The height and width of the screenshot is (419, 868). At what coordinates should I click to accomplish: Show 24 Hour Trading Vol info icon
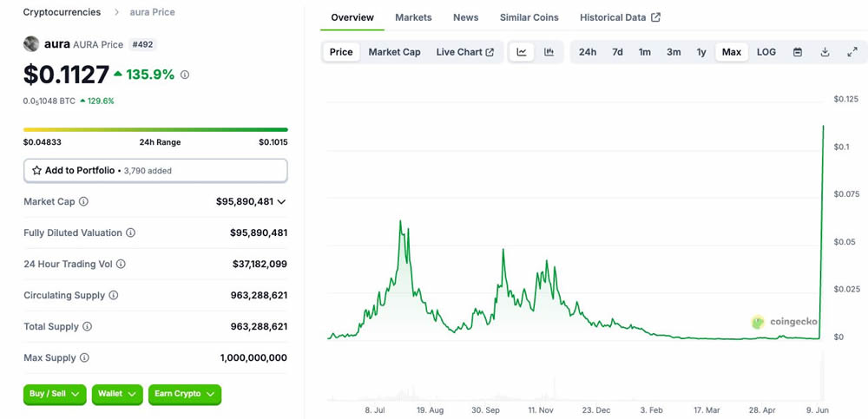pyautogui.click(x=121, y=264)
